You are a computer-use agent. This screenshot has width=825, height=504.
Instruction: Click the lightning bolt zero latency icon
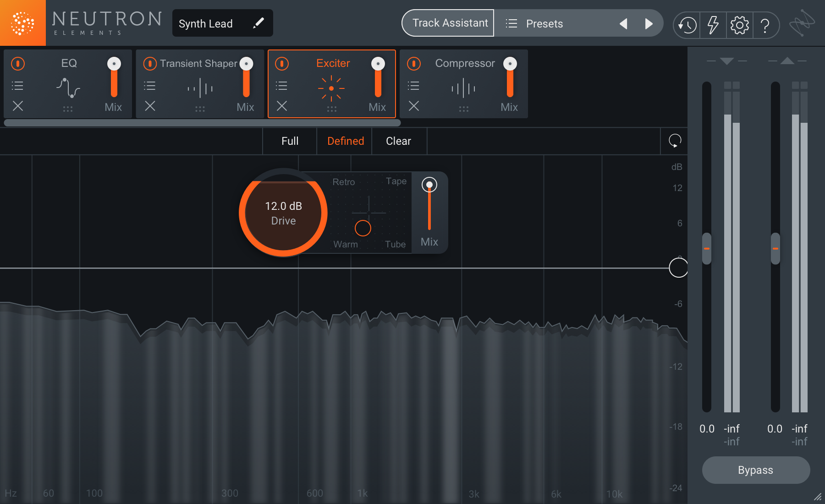coord(713,25)
